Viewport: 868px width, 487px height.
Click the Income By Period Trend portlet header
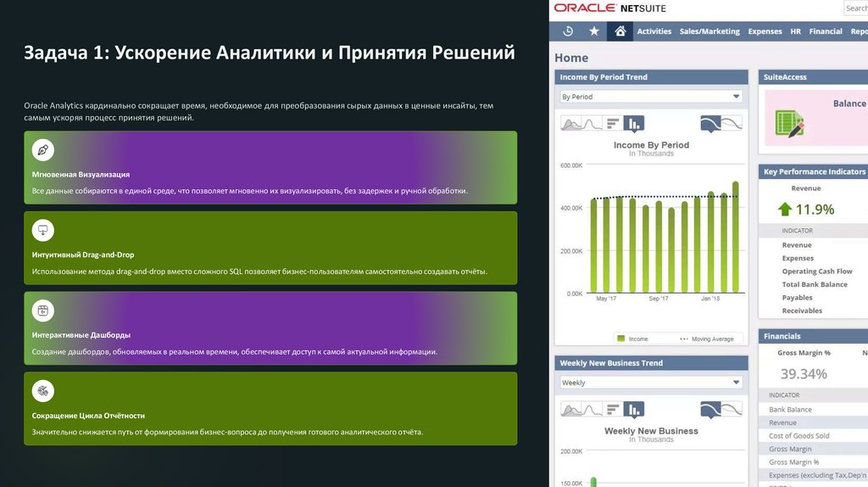click(651, 77)
